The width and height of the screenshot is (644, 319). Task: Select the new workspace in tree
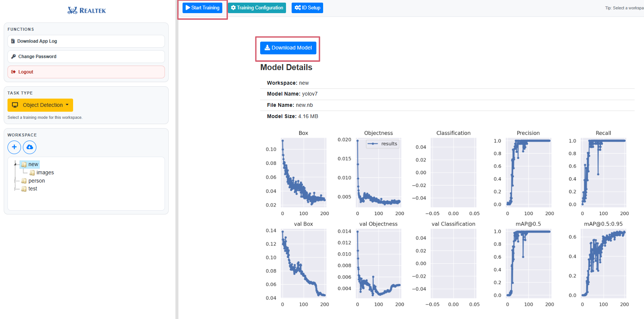[x=33, y=165]
